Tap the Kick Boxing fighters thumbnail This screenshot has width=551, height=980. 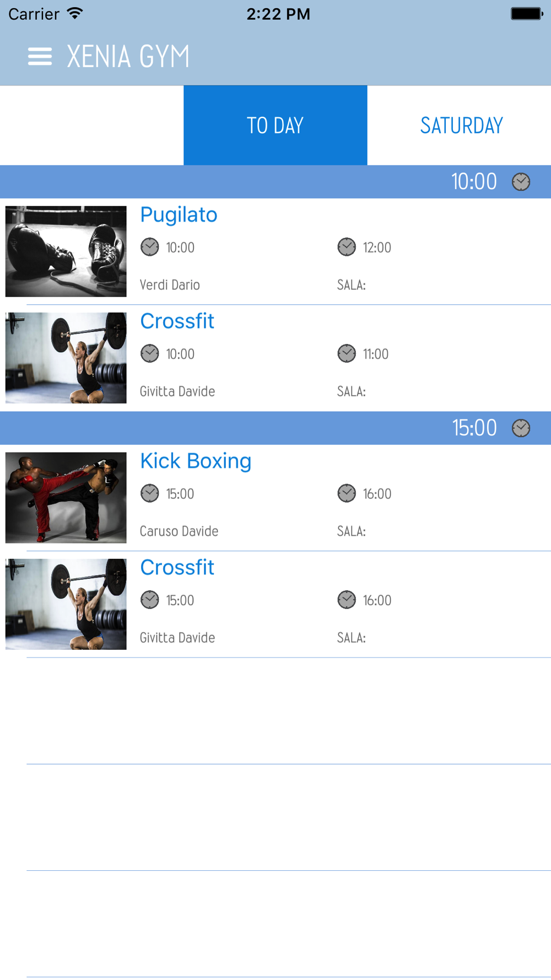point(66,498)
